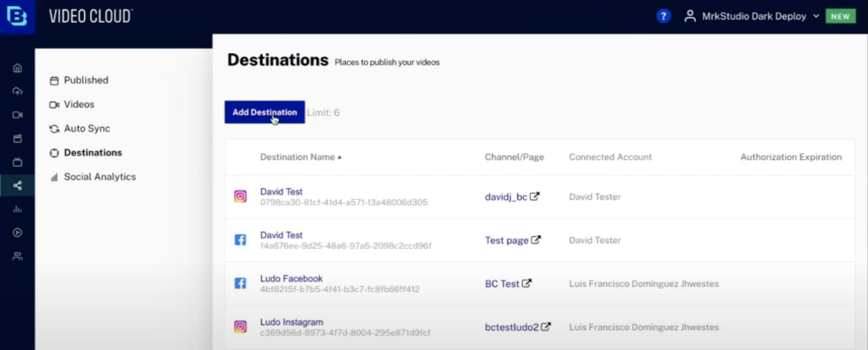Click the sync arrows icon beside Auto Sync
This screenshot has height=350, width=868.
click(x=54, y=129)
